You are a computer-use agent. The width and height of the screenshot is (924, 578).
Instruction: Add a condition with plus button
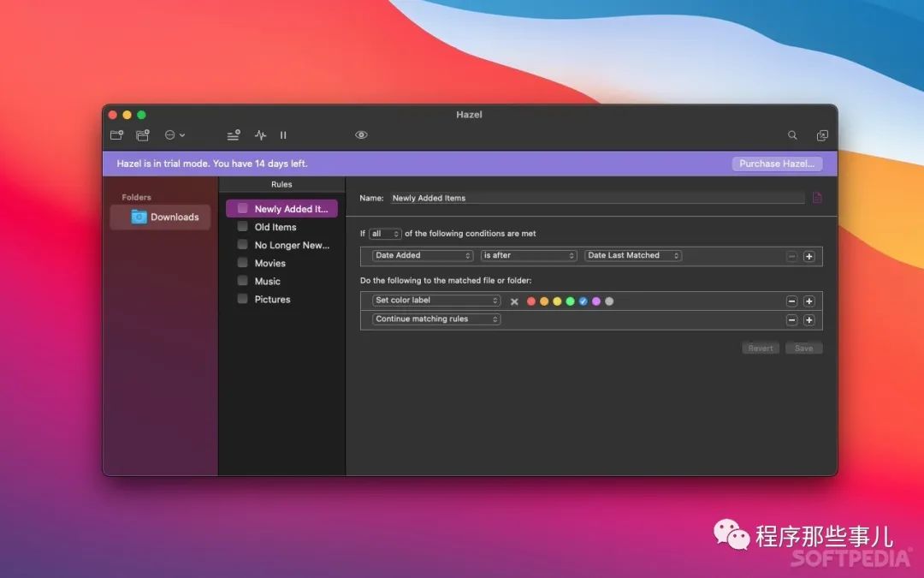click(x=809, y=257)
